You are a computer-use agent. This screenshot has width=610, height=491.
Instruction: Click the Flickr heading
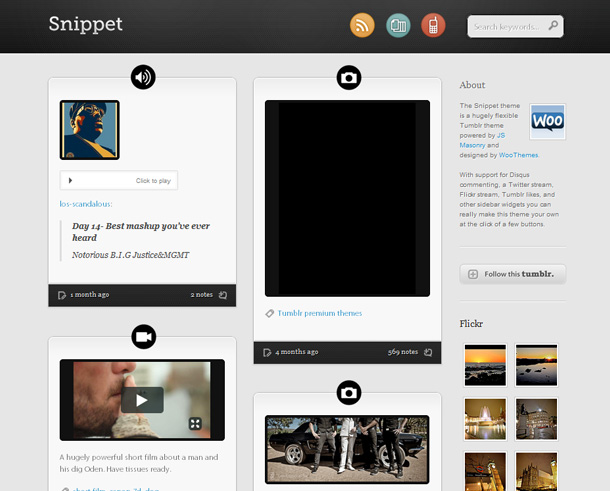471,324
